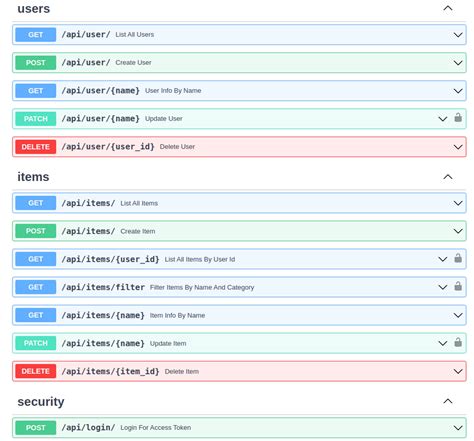Image resolution: width=474 pixels, height=441 pixels.
Task: Click the /api/items/{item_id} path
Action: 110,371
